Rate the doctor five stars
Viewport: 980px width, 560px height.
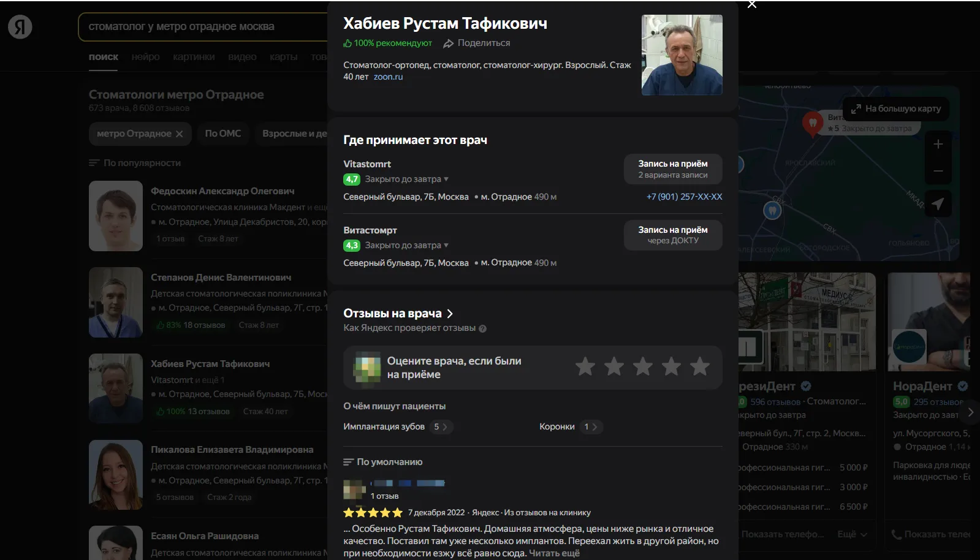click(x=700, y=366)
